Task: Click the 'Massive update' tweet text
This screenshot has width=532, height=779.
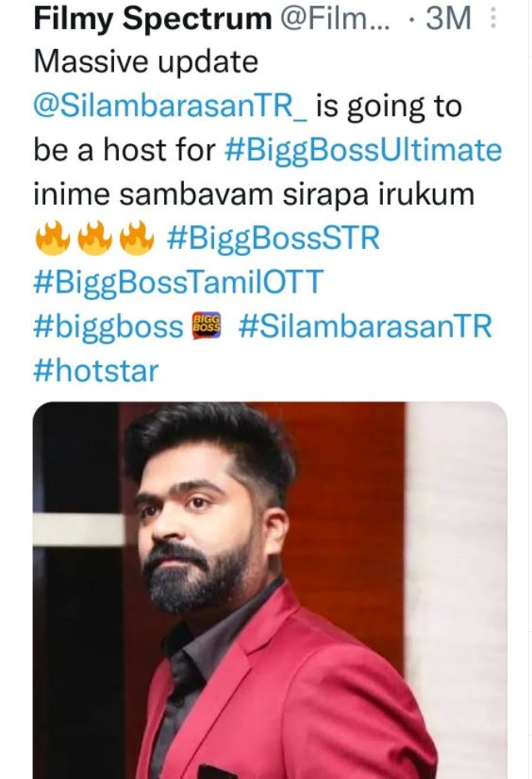Action: (x=146, y=62)
